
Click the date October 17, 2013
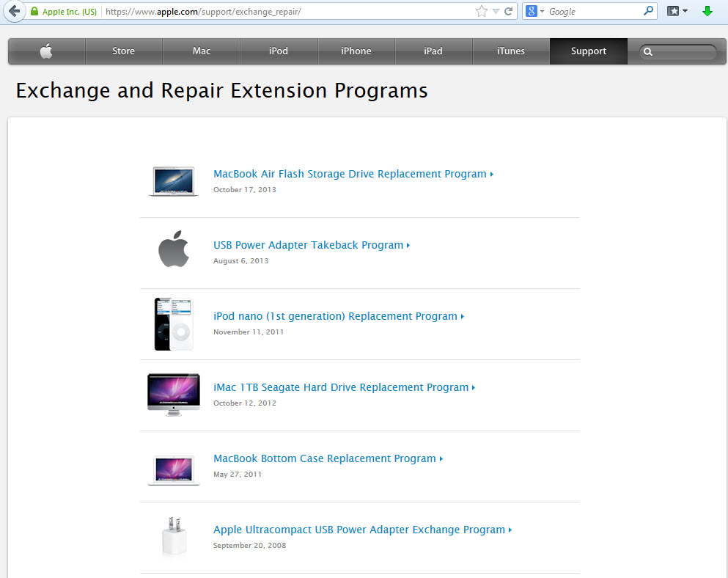(245, 189)
